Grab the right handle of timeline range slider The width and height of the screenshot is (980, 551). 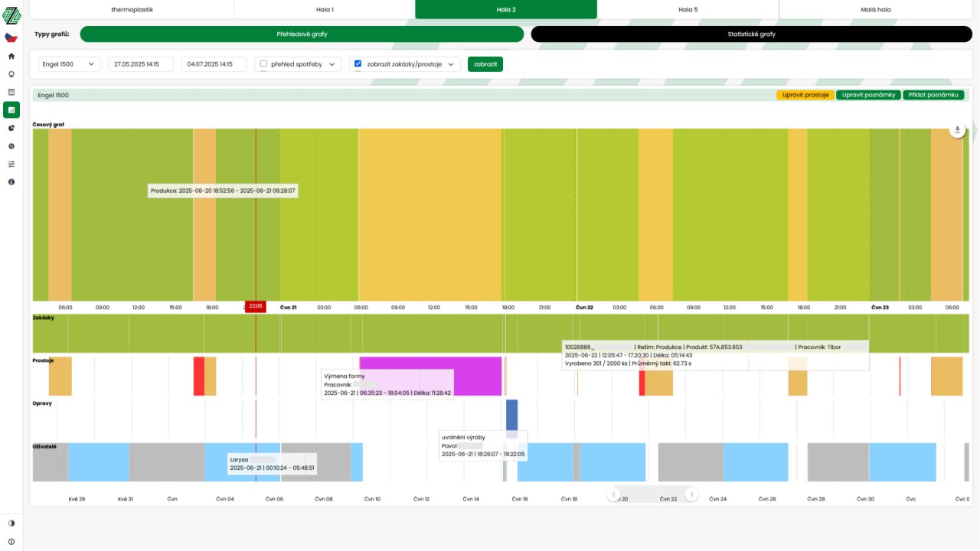(x=691, y=494)
